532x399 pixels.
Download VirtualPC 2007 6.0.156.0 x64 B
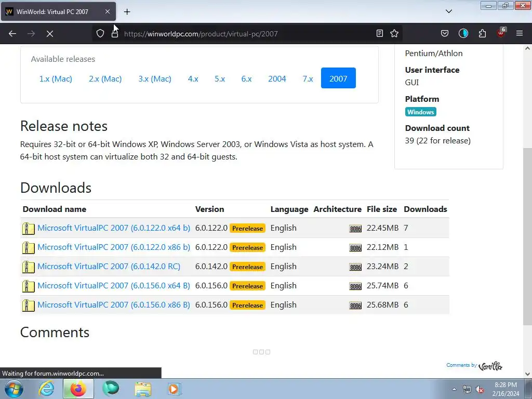(114, 286)
